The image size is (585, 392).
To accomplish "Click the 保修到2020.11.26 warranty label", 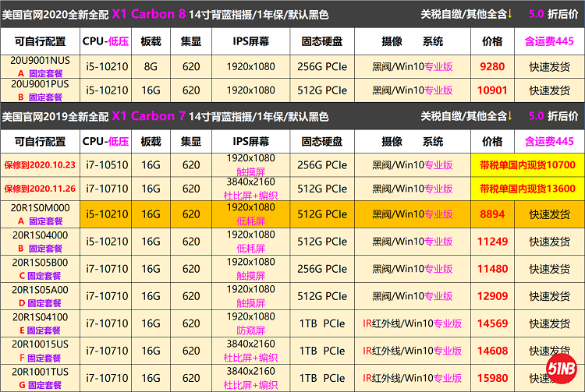I will (x=40, y=189).
